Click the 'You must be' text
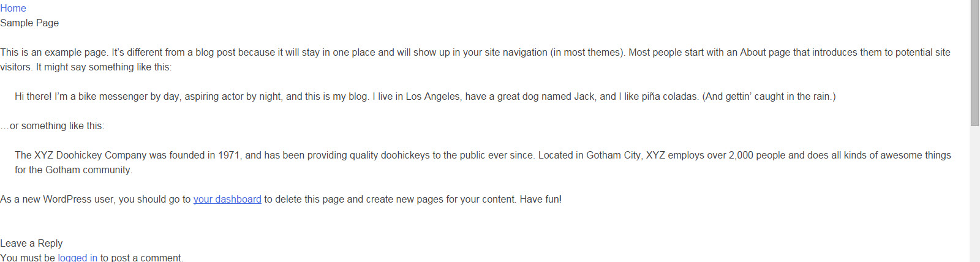The image size is (980, 262). pos(28,257)
